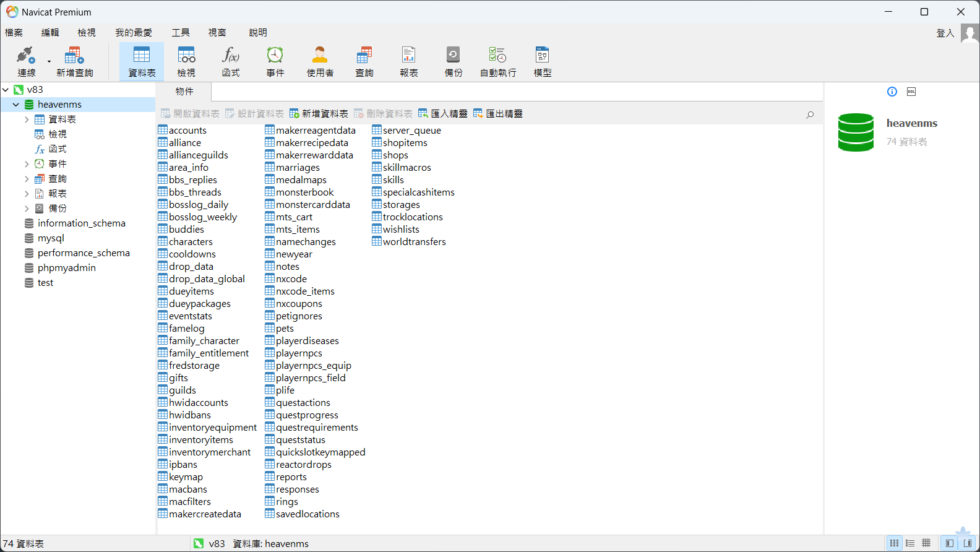The image size is (980, 552).
Task: Click the 登入 link at top right
Action: [945, 33]
